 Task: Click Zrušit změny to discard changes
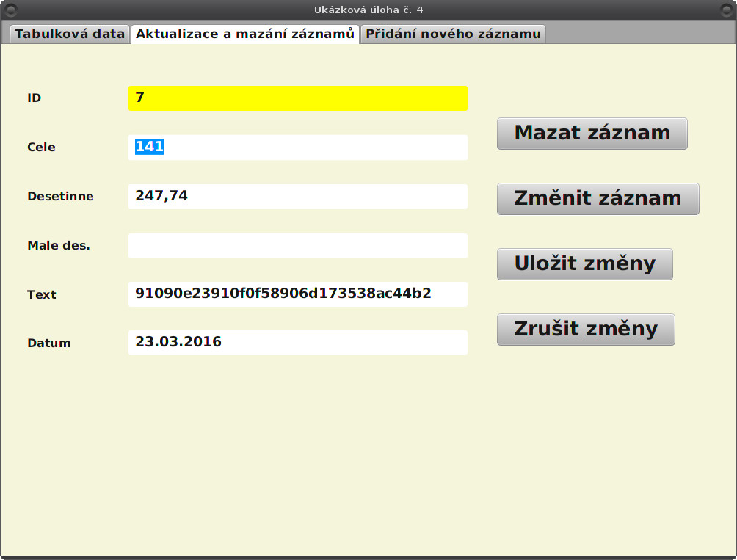(x=585, y=329)
